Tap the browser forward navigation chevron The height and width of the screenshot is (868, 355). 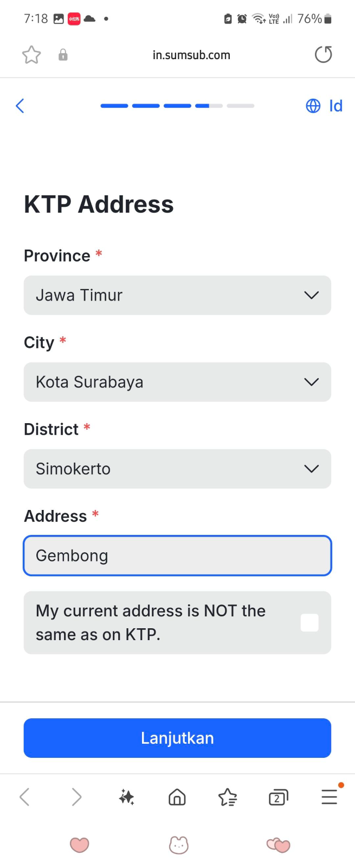(x=76, y=797)
